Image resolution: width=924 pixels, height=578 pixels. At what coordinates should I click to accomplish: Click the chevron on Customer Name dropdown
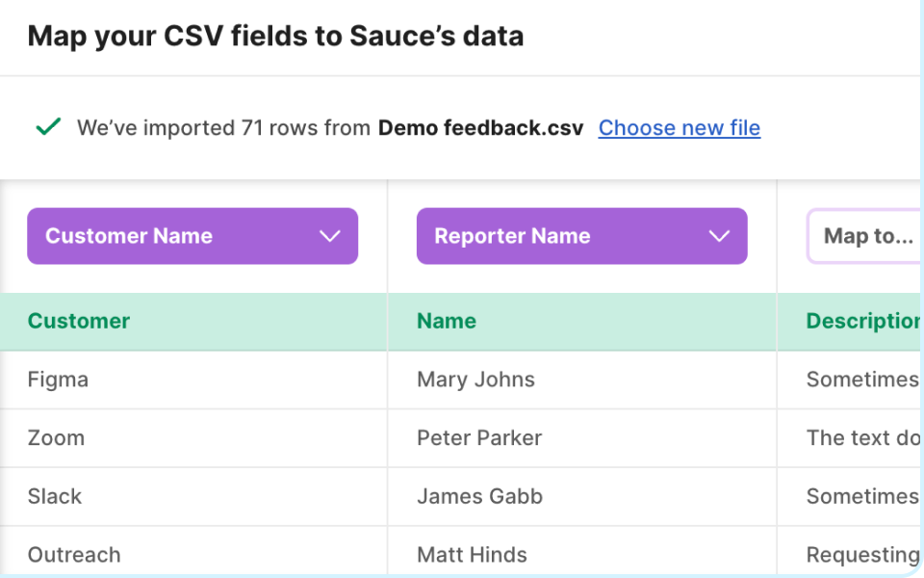point(330,236)
